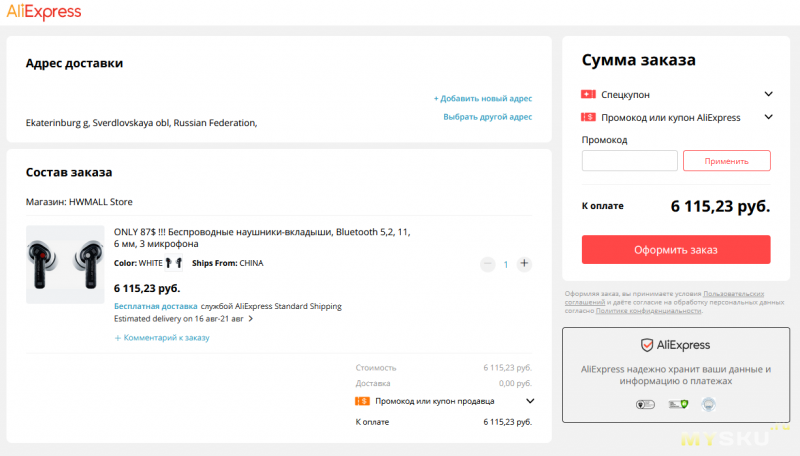Screen dimensions: 800x456
Task: Focus the promo code input field
Action: (x=630, y=161)
